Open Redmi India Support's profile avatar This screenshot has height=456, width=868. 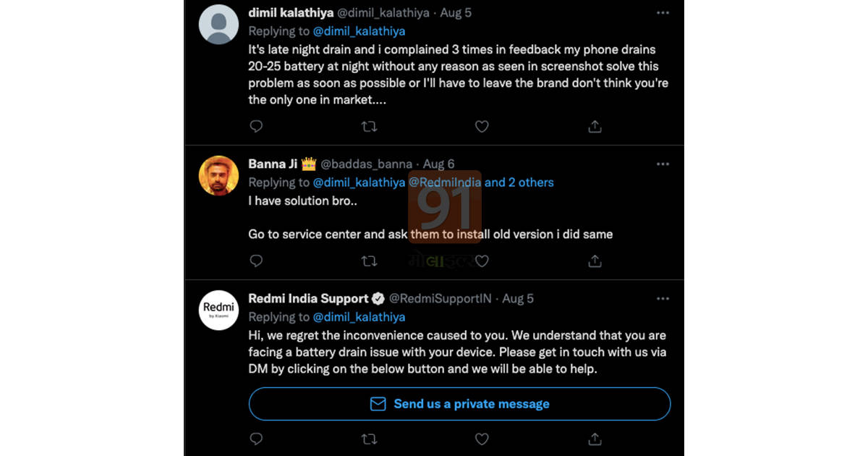point(218,310)
